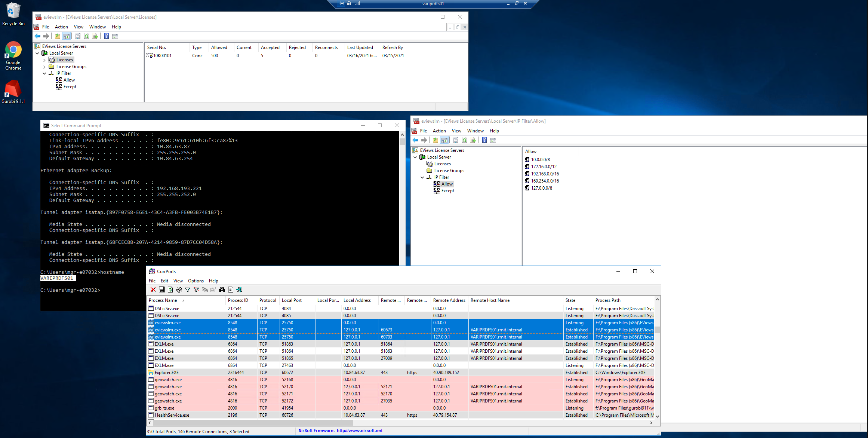Image resolution: width=868 pixels, height=438 pixels.
Task: Collapse Local Server node in Licenses window tree
Action: click(37, 53)
